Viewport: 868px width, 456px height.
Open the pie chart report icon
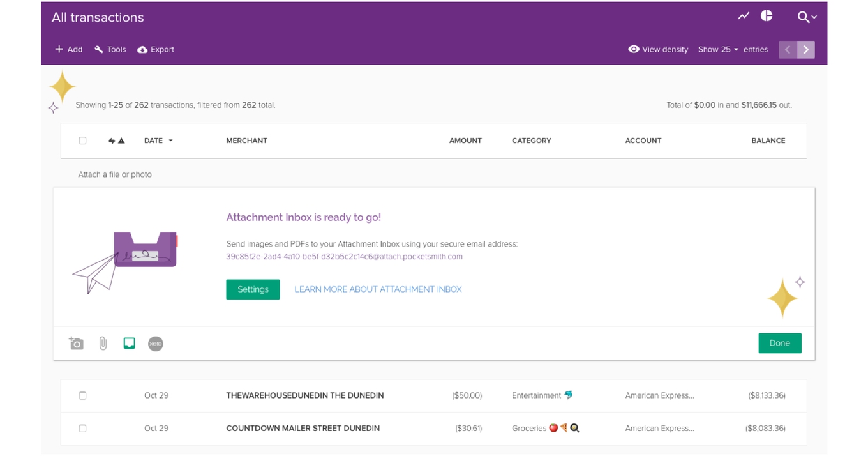(767, 16)
